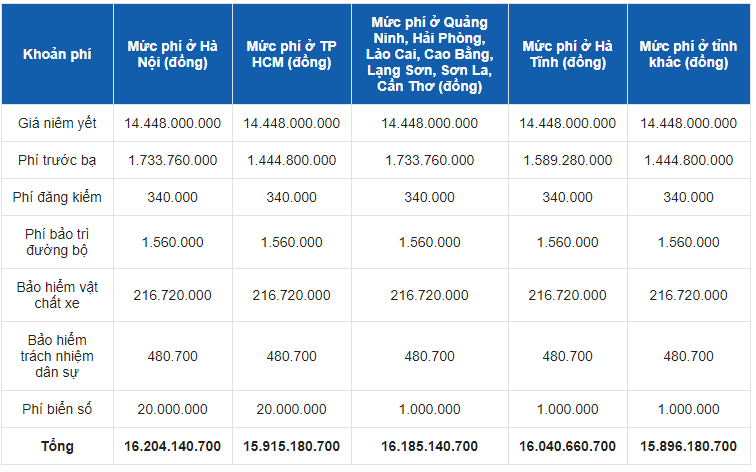Click the "Mức phí ở tỉnh khác (đồng)" header
Screen dimensions: 756x472
pyautogui.click(x=688, y=54)
